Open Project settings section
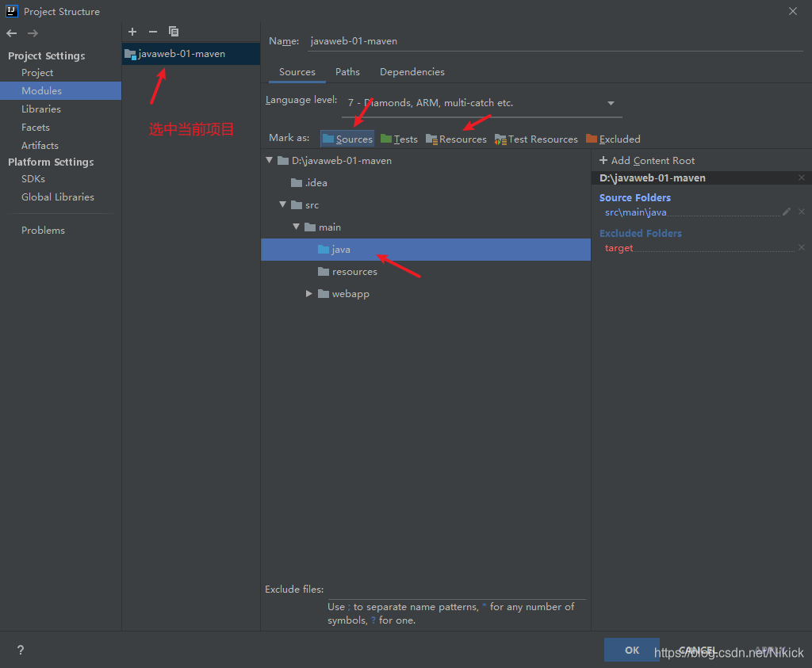812x668 pixels. coord(37,73)
